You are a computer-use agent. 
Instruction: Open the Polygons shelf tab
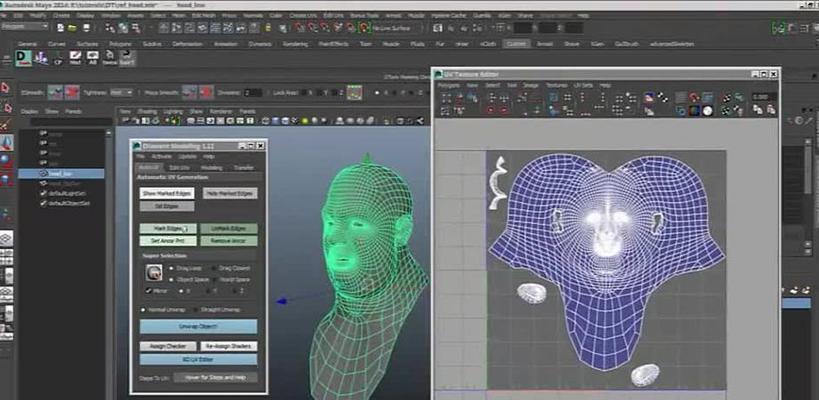click(x=121, y=44)
